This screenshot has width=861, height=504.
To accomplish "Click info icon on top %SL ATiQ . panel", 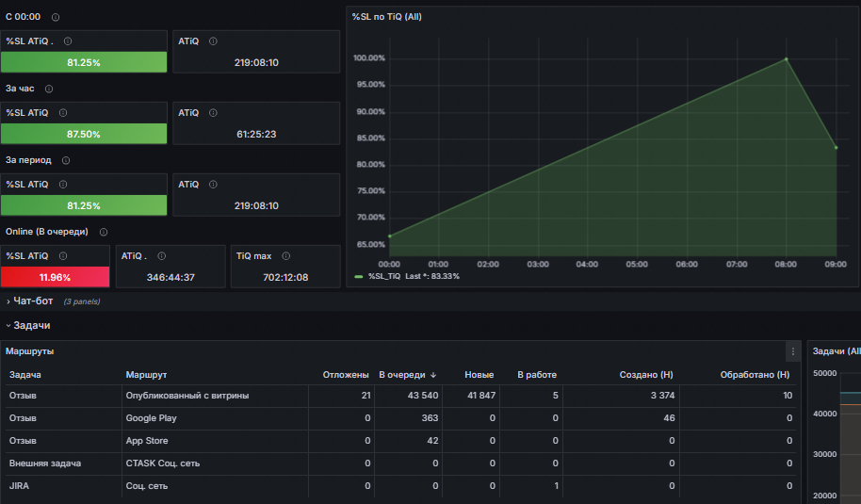I will tap(68, 41).
